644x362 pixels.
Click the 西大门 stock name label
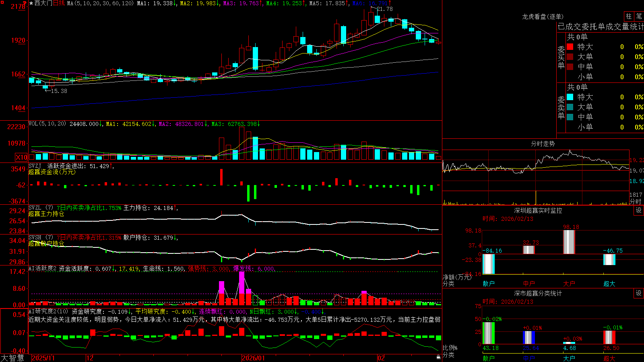(x=43, y=3)
